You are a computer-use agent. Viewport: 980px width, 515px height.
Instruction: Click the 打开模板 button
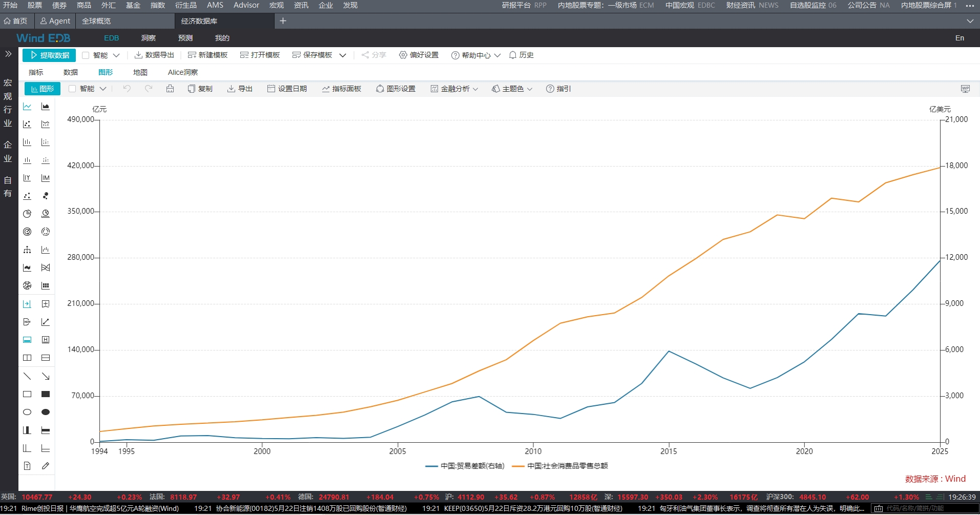point(260,55)
